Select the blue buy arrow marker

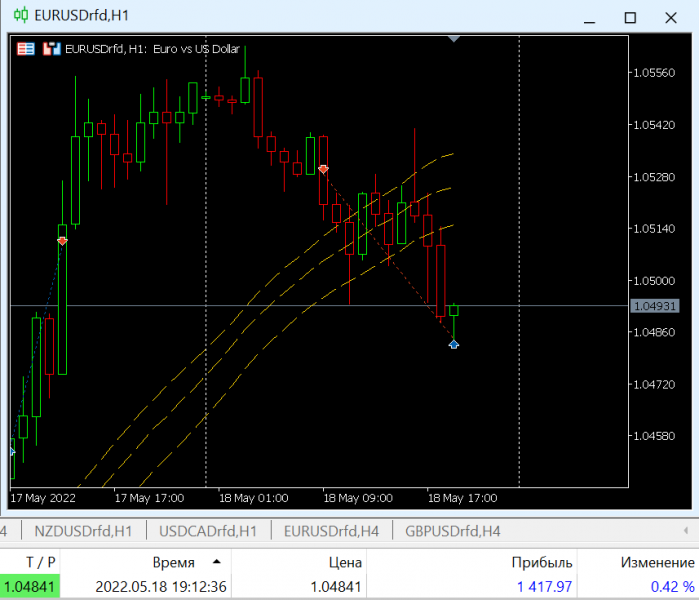pos(454,344)
